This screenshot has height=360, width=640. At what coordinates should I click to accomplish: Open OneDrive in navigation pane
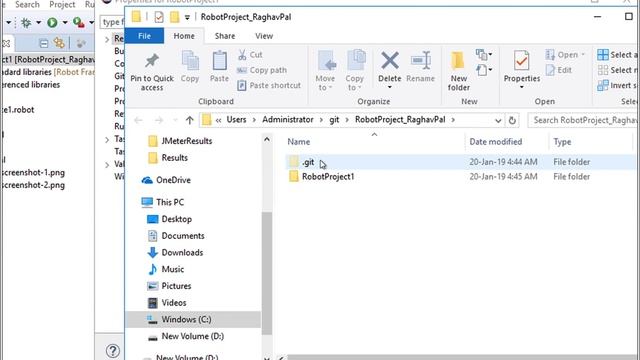coord(166,180)
